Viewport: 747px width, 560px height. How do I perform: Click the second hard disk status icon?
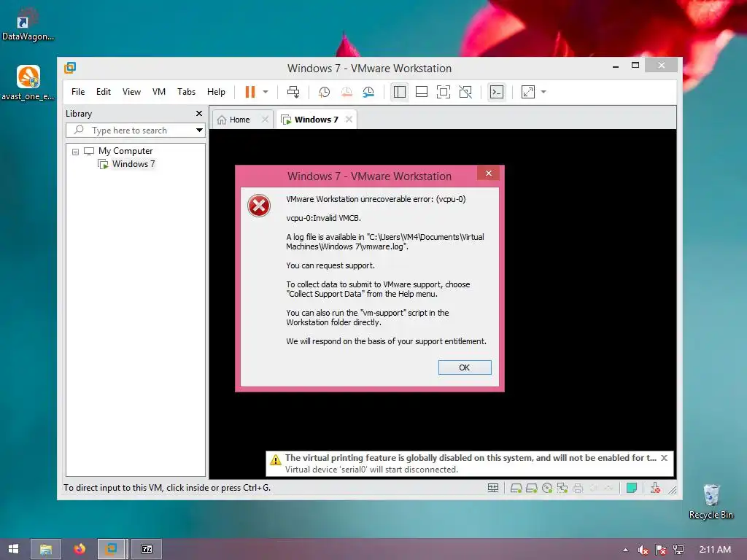532,488
